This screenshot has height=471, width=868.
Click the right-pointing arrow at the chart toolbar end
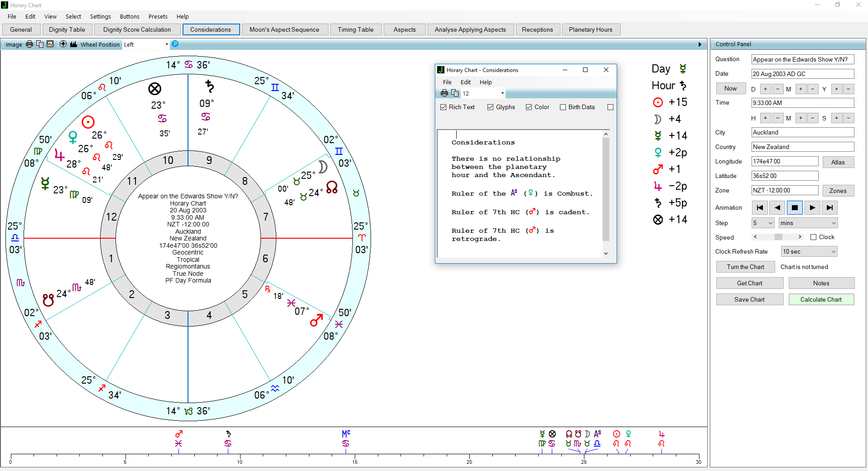click(x=700, y=44)
